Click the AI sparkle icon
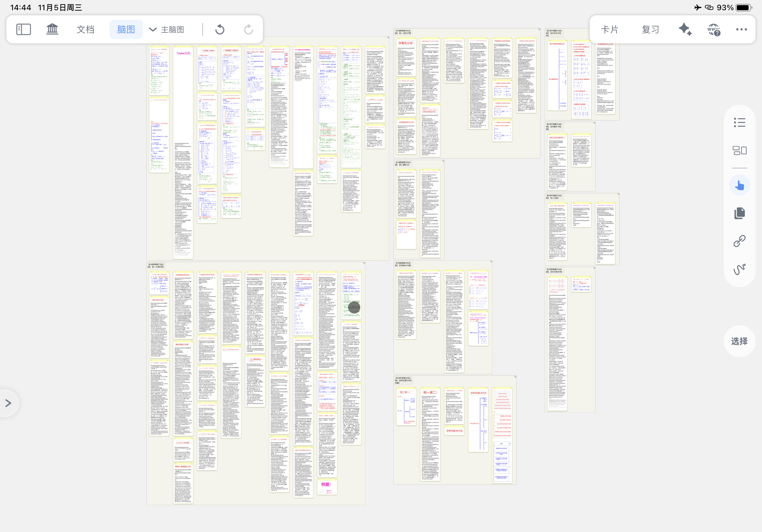The height and width of the screenshot is (532, 762). (685, 30)
